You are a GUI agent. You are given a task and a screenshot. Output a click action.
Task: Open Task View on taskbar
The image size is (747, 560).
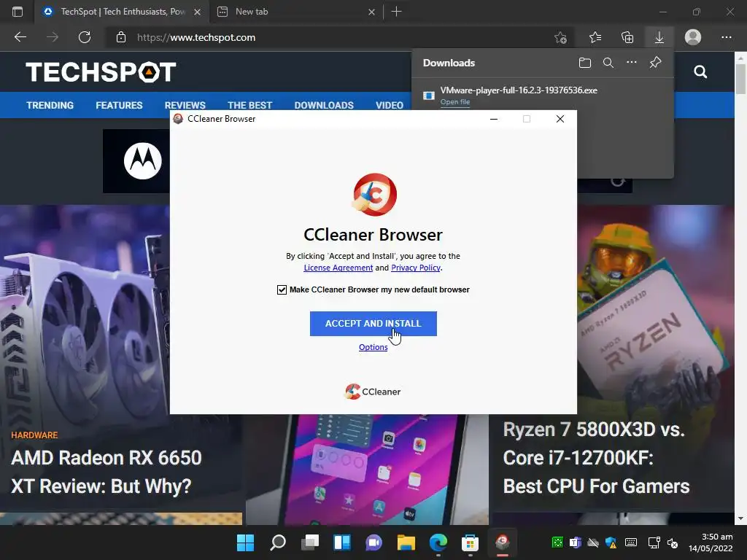310,542
